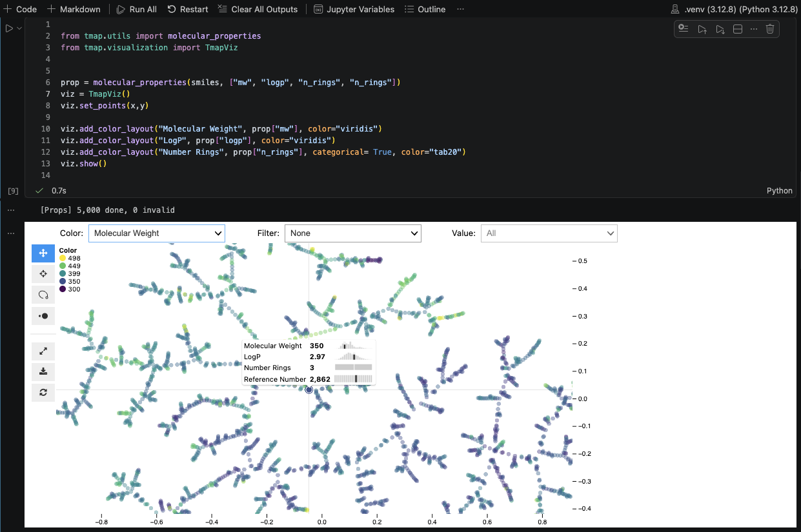Click the 0.7s execution time label
Image resolution: width=801 pixels, height=532 pixels.
point(59,191)
